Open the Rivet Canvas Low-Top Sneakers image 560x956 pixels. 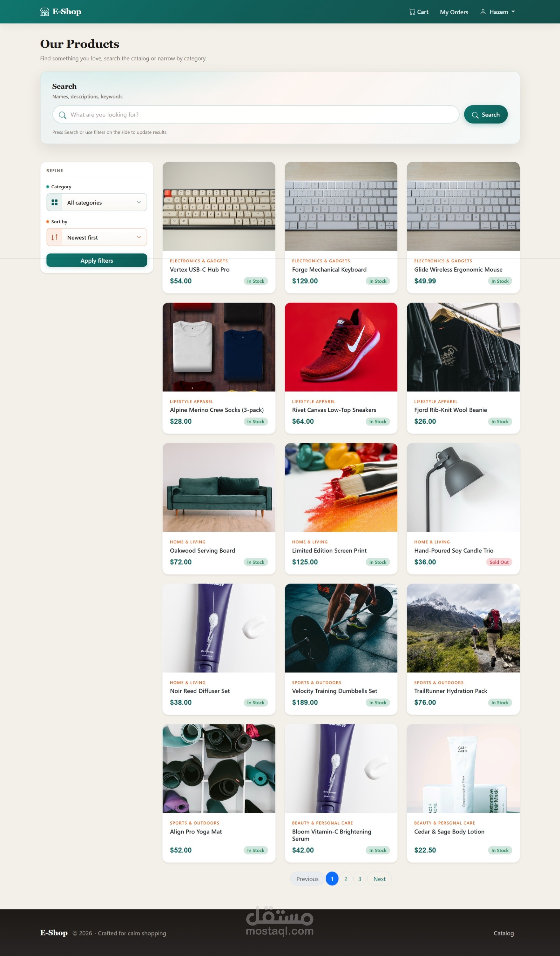pos(341,347)
